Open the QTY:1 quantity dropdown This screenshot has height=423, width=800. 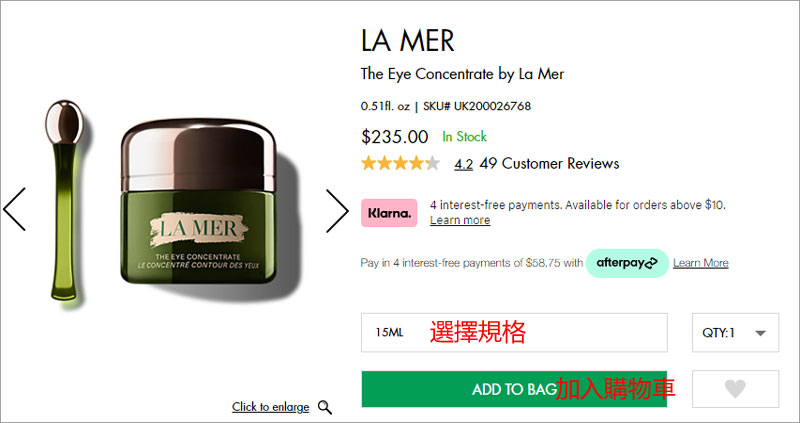pyautogui.click(x=735, y=333)
